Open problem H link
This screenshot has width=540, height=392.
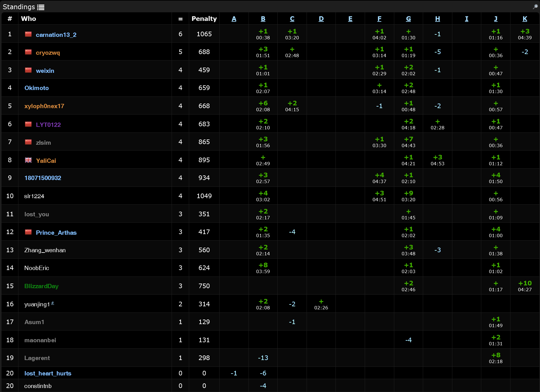(x=438, y=19)
